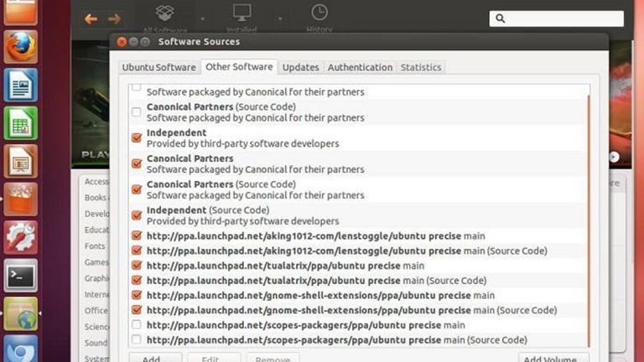Show All Software in Software Center
Image resolution: width=644 pixels, height=362 pixels.
click(164, 18)
